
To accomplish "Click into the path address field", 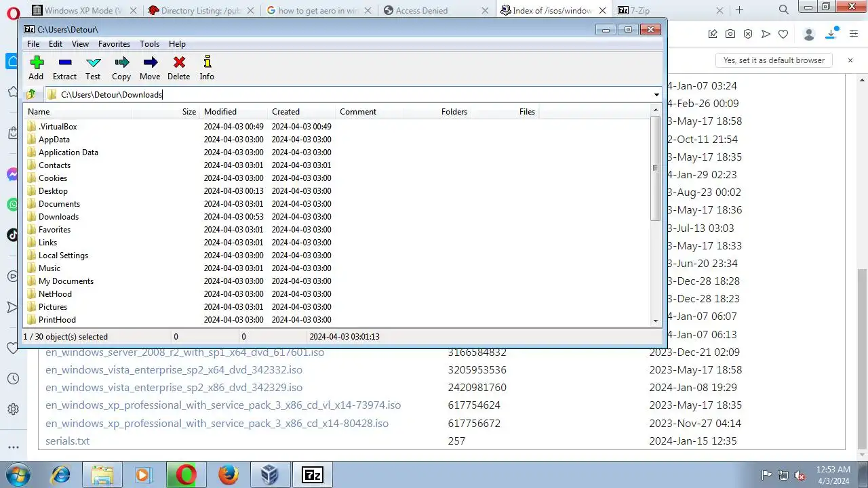I will (x=348, y=95).
